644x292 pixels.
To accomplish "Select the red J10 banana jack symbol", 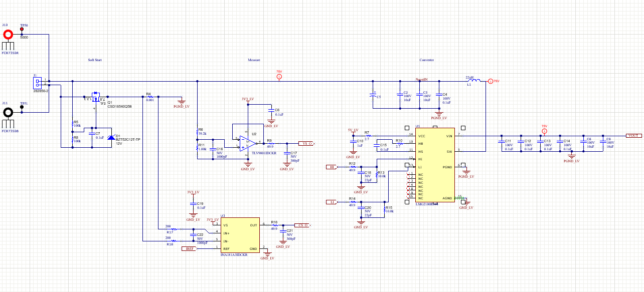I will coord(9,35).
